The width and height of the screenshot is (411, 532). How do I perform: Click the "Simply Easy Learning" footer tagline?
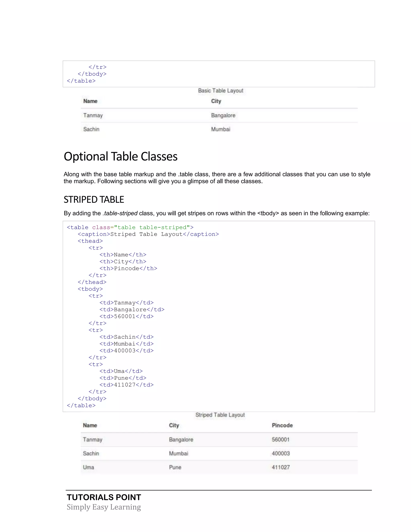[104, 507]
